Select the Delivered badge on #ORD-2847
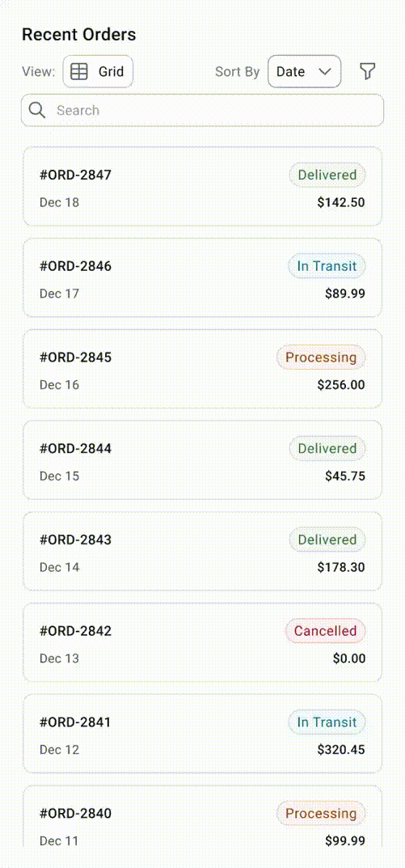 [327, 175]
